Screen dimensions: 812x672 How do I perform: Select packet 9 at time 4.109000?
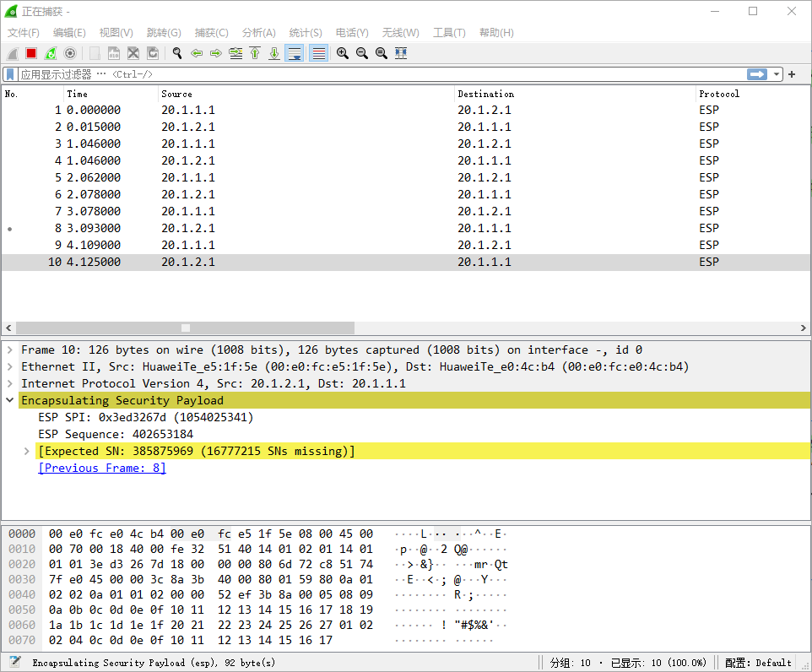point(405,245)
